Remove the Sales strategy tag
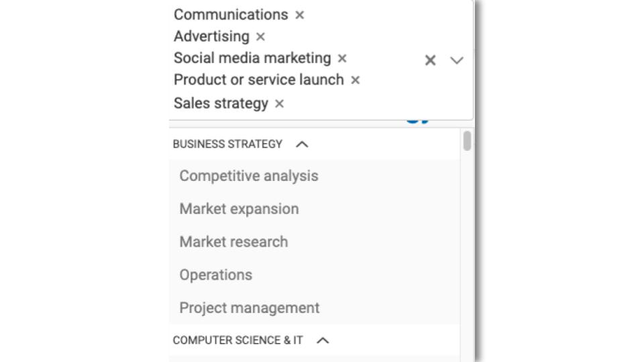 (280, 104)
